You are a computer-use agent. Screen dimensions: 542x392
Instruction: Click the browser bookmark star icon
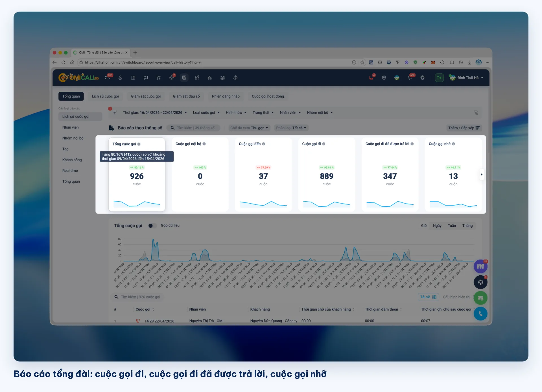click(362, 62)
